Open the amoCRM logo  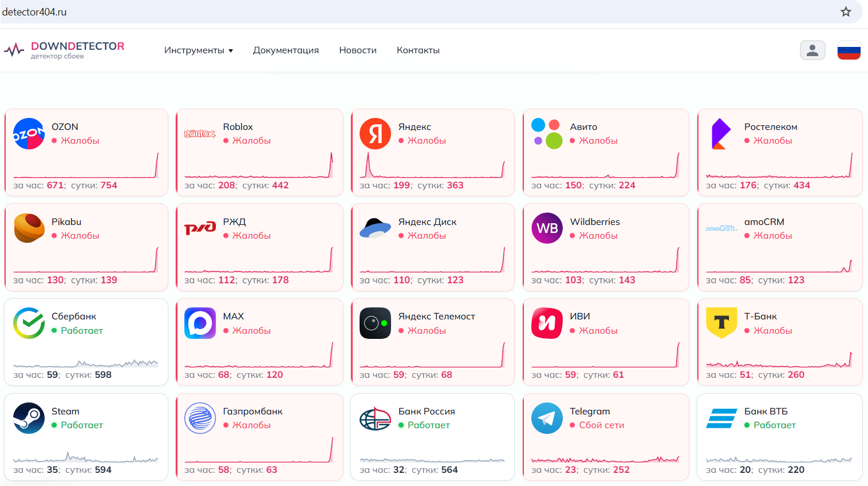point(721,228)
